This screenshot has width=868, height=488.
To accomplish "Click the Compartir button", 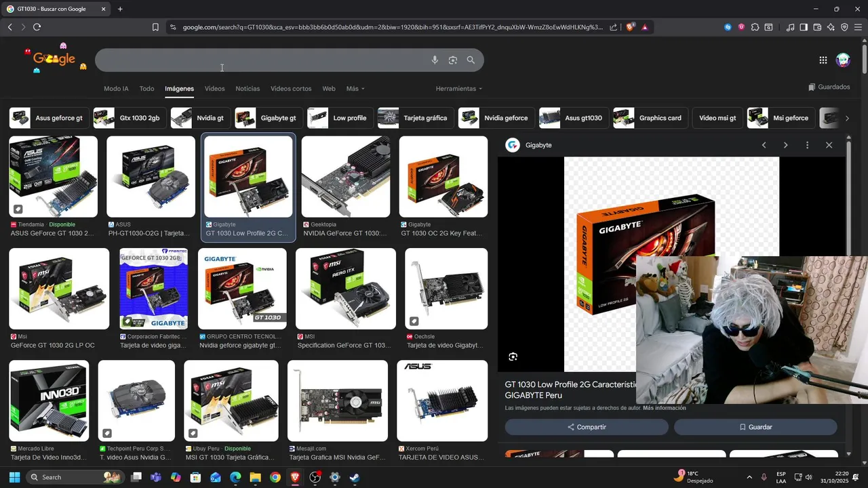I will (x=587, y=427).
